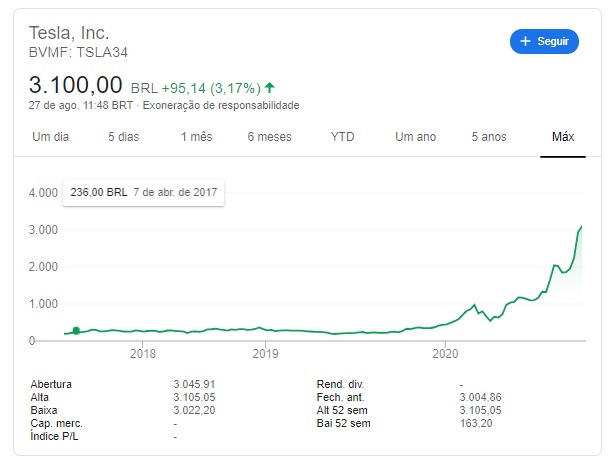Open the YTD time range tab

[342, 137]
